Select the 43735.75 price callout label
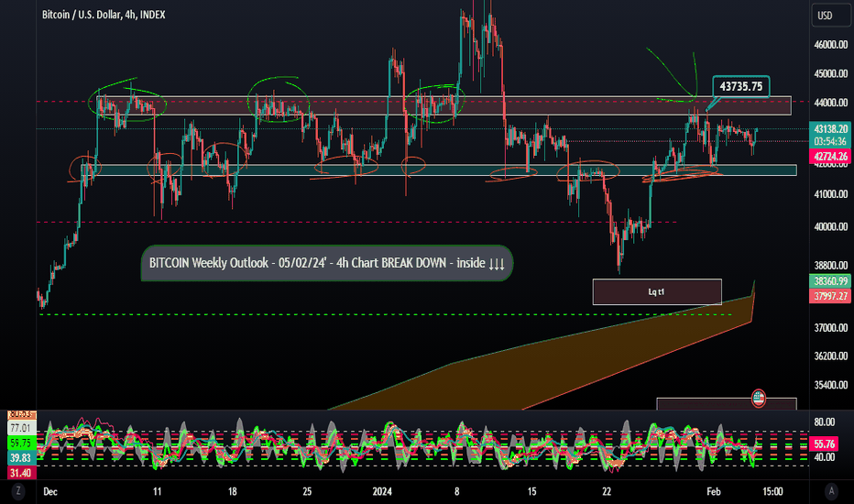This screenshot has width=854, height=504. click(740, 86)
